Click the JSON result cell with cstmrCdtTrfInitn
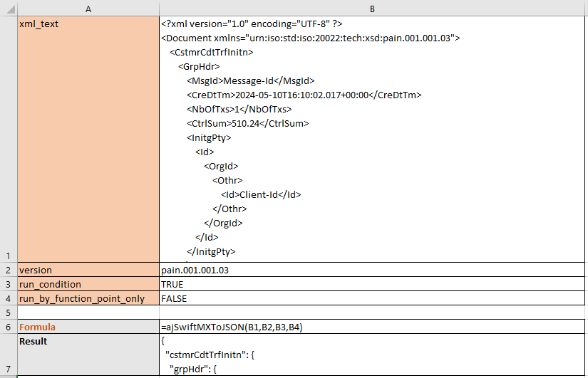 (372, 355)
